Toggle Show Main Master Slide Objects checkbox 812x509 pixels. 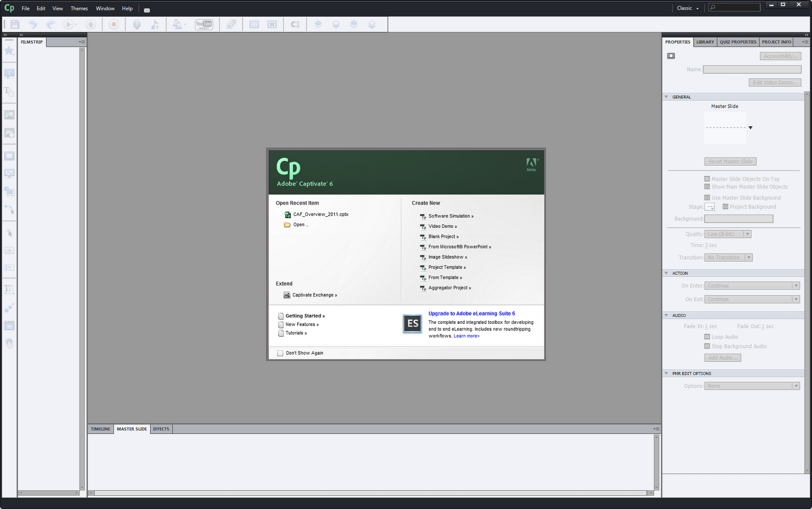707,186
